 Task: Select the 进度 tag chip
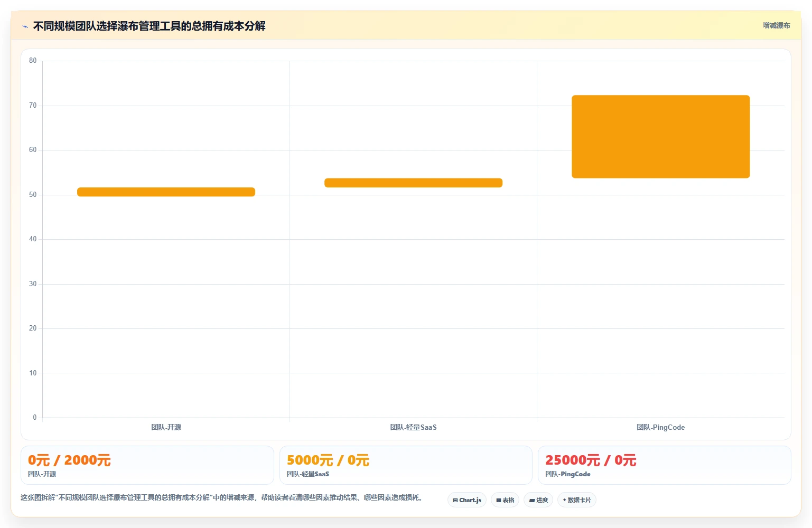(538, 500)
